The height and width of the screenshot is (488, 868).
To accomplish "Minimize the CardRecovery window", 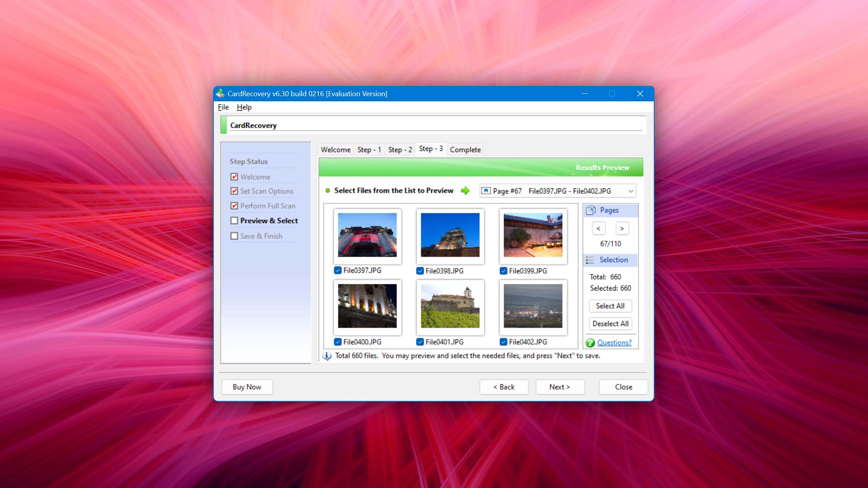I will click(x=585, y=94).
